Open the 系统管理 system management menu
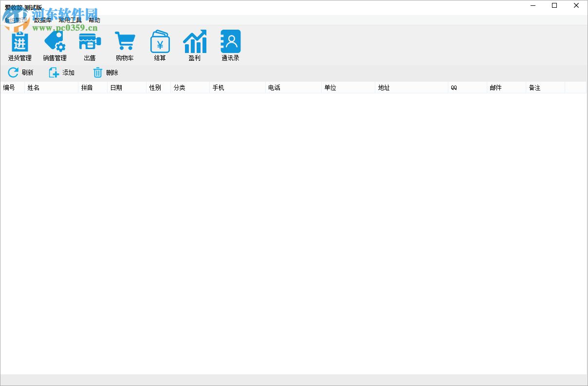This screenshot has width=588, height=386. tap(15, 20)
